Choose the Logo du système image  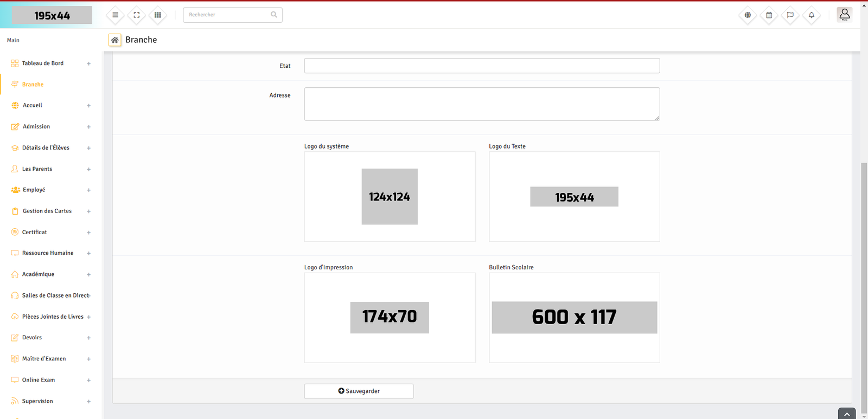point(390,197)
